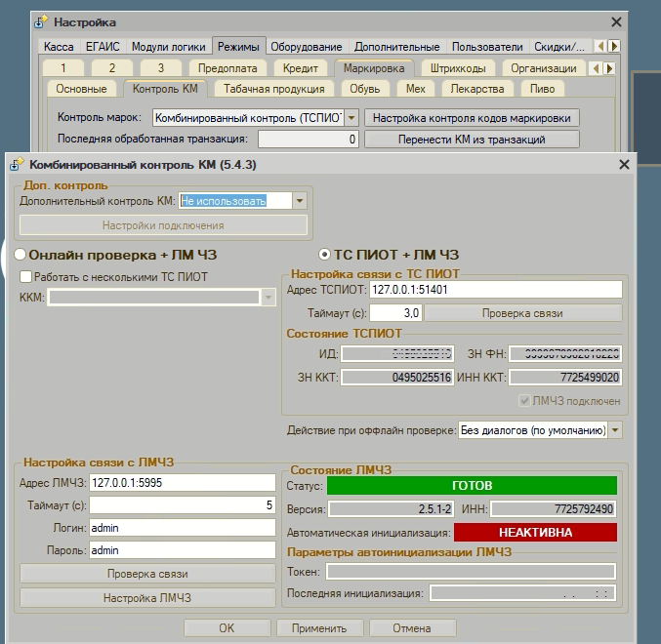Open the Оборудование tab

(307, 46)
